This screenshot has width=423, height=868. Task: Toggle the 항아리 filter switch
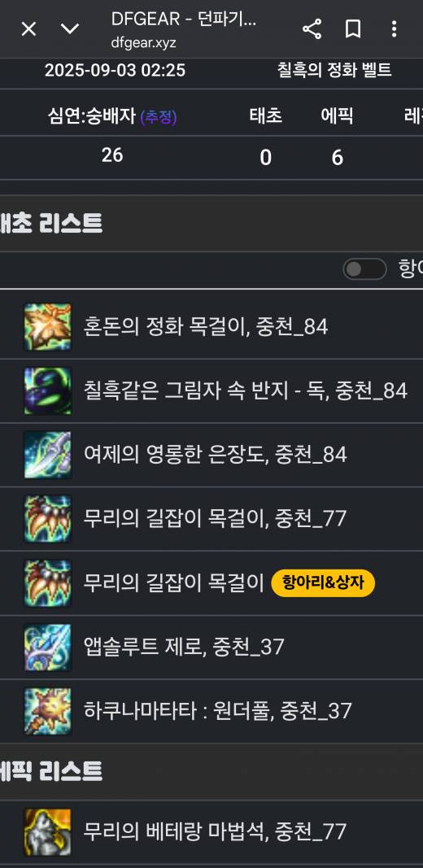tap(364, 269)
